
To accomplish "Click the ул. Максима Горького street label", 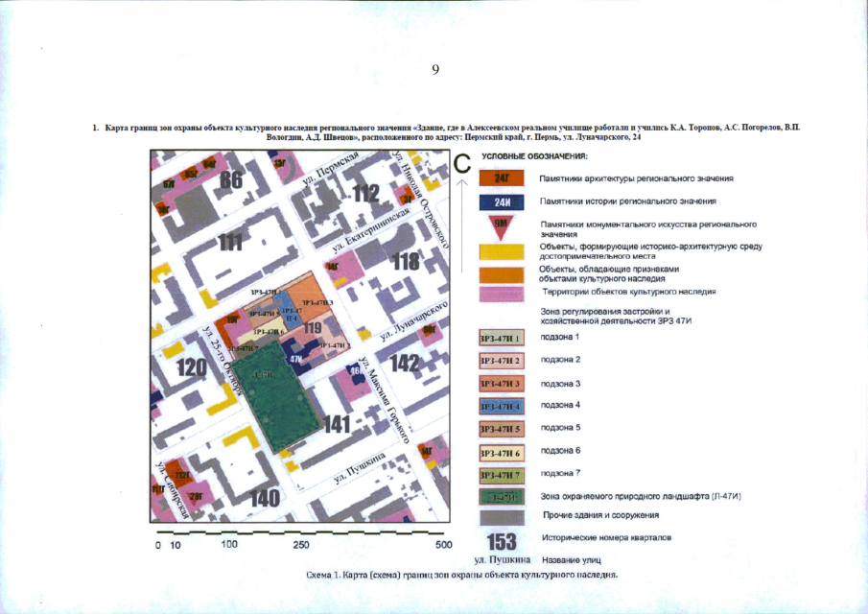I will point(383,398).
